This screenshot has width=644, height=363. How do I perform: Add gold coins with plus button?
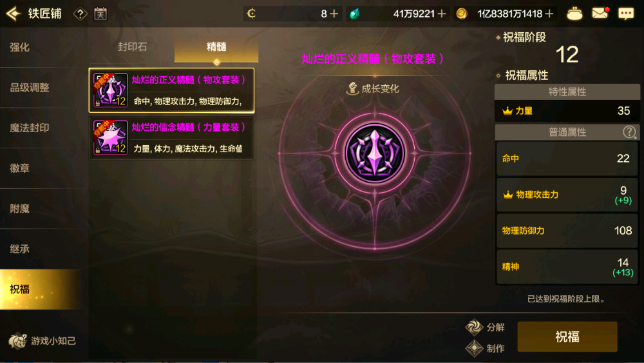coord(549,14)
